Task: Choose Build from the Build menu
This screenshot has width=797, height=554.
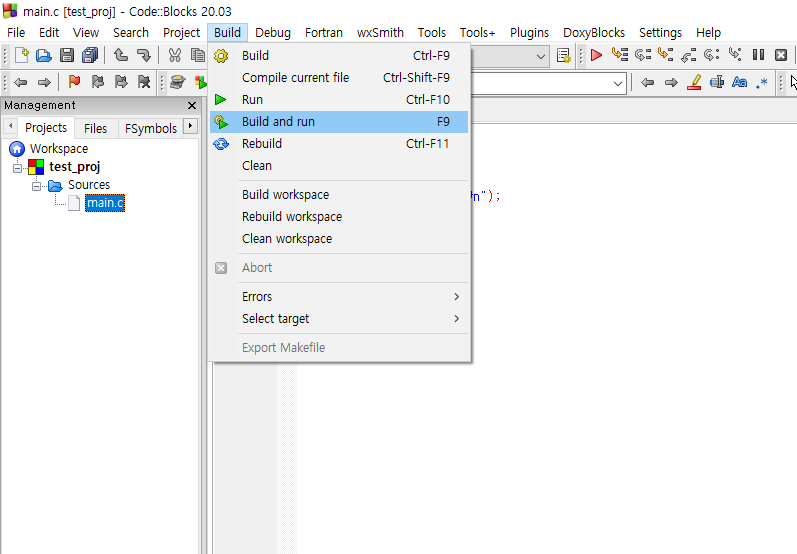Action: 339,55
